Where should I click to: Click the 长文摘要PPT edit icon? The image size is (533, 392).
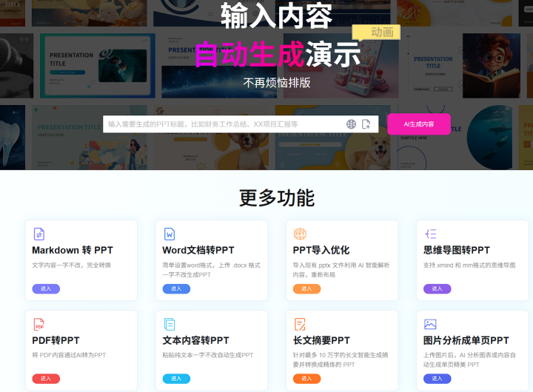(300, 324)
